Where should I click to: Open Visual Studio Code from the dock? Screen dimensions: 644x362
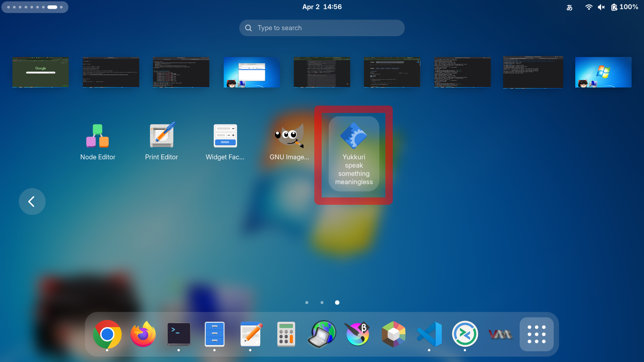[429, 334]
